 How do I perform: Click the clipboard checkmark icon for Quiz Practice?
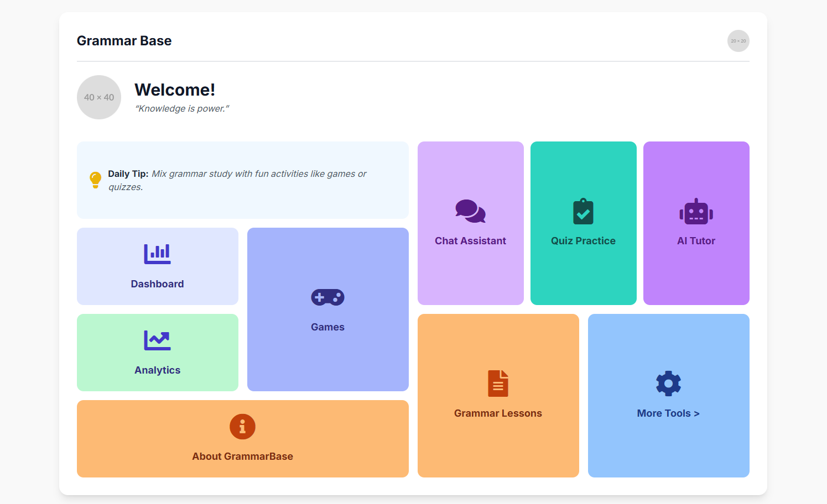point(583,211)
